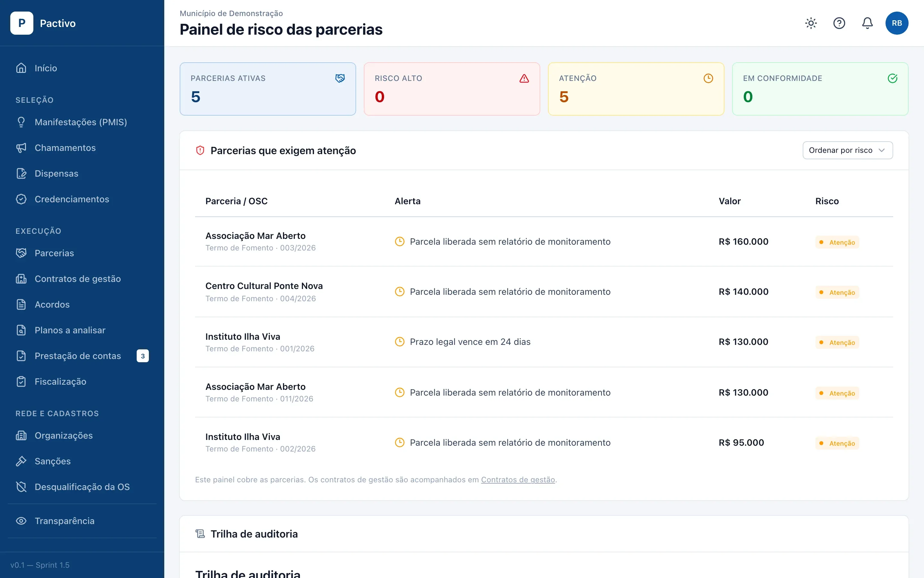Open Contratos de gestão sidebar item
The image size is (924, 578).
(82, 279)
